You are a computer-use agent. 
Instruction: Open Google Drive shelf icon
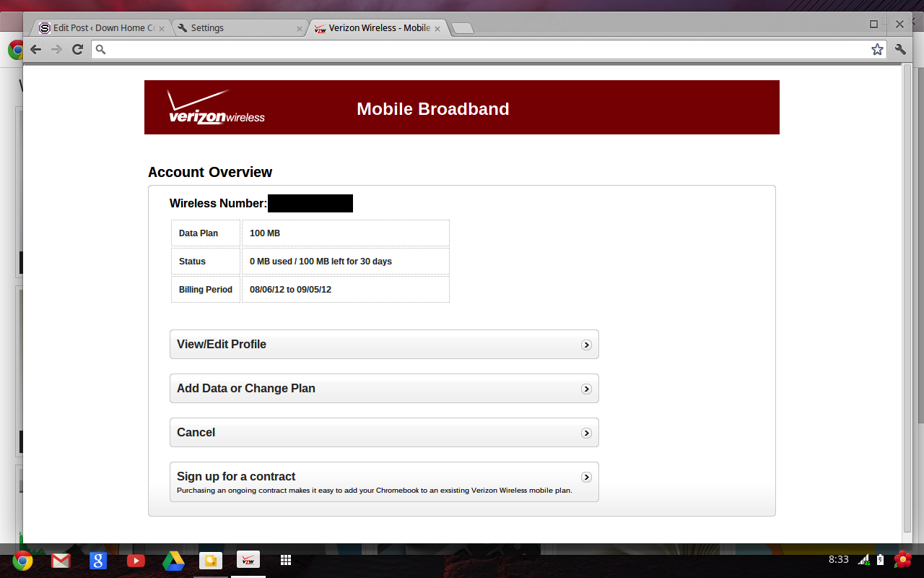click(173, 561)
